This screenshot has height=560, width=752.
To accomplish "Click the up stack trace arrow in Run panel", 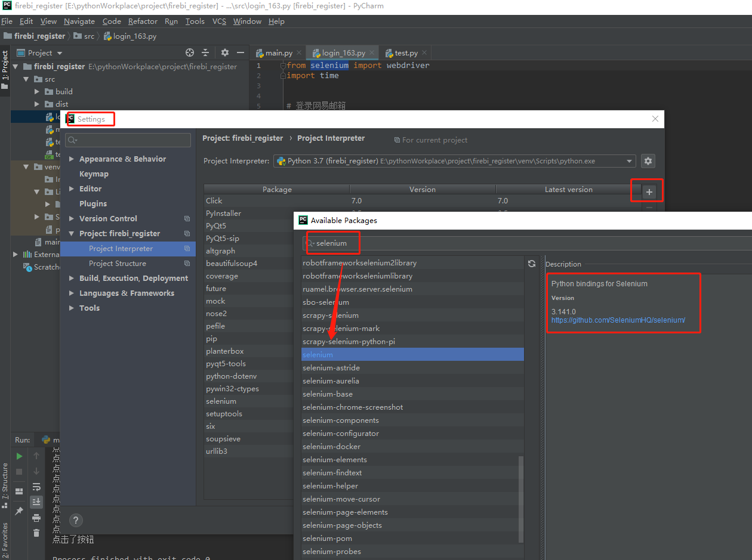I will (36, 456).
